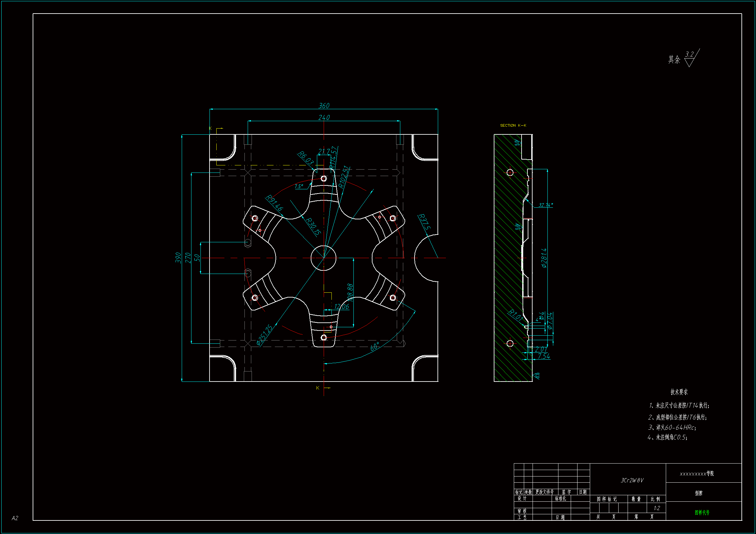Select the 3.2 surface roughness symbol
Screen dimensions: 756x534
[x=689, y=55]
